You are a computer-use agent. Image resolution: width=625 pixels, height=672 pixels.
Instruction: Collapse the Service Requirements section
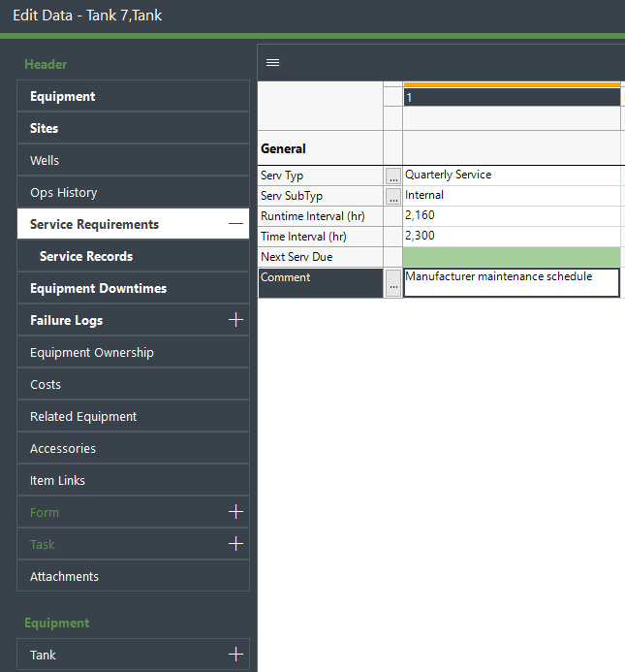pyautogui.click(x=234, y=224)
